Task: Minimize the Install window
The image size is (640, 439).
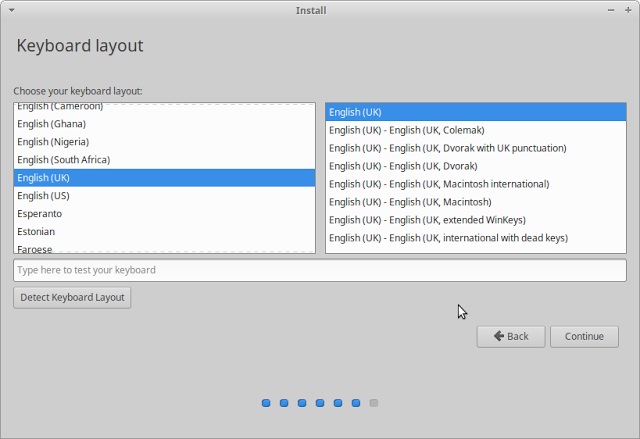Action: (611, 10)
